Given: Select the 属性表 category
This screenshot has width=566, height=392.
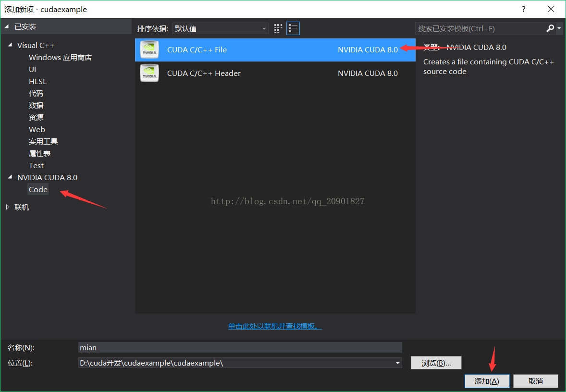Looking at the screenshot, I should 40,153.
